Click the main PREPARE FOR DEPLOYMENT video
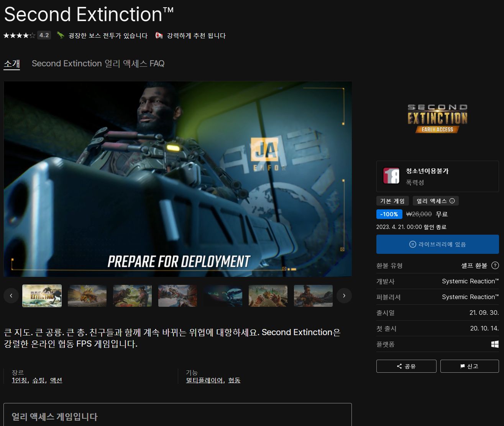504x426 pixels. (178, 179)
